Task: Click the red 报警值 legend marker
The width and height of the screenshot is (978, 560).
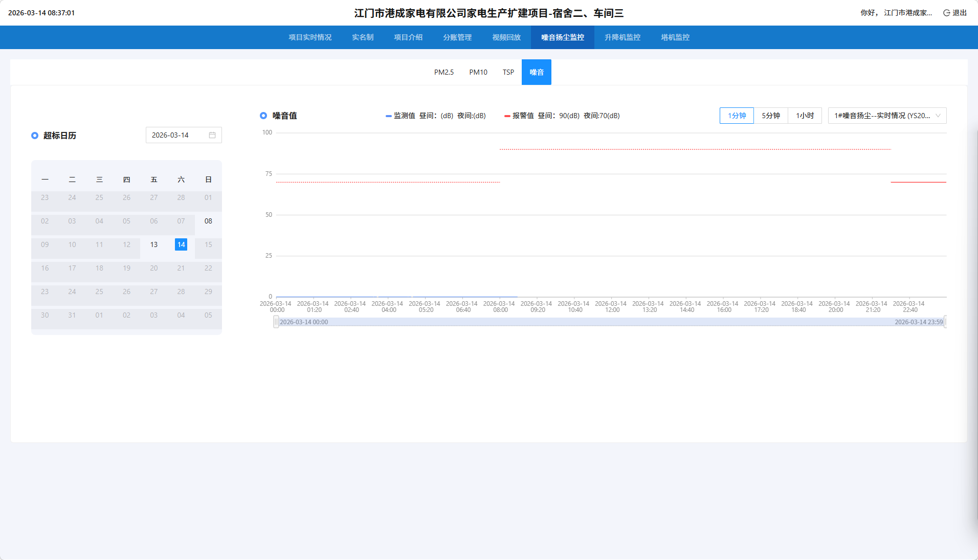Action: (x=507, y=116)
